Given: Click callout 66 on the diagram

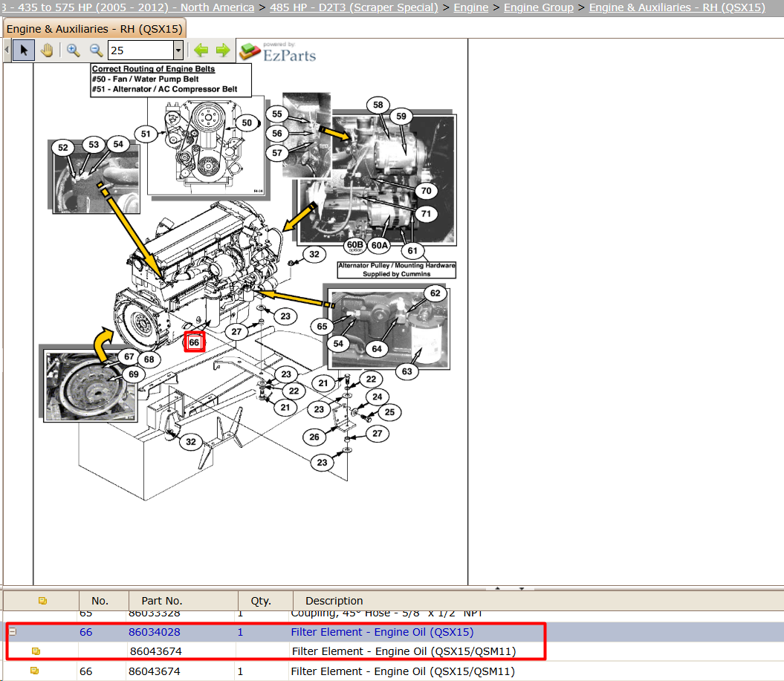Looking at the screenshot, I should click(x=194, y=342).
